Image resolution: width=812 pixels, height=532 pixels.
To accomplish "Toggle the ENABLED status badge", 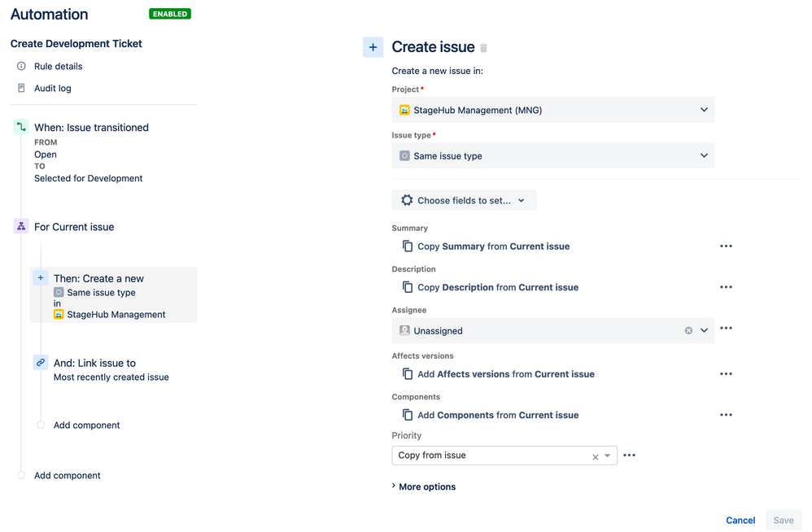I will pyautogui.click(x=170, y=14).
